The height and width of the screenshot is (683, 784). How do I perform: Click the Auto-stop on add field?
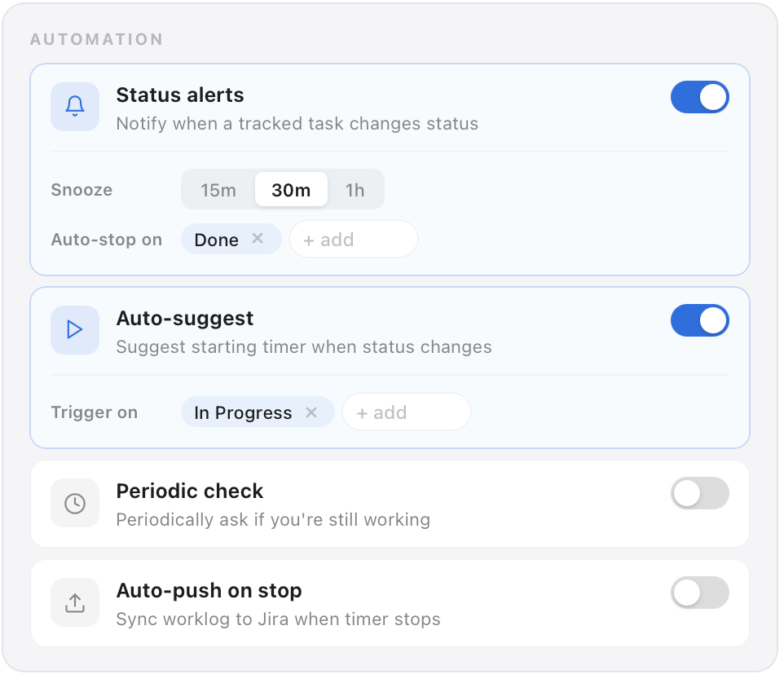[x=353, y=240]
